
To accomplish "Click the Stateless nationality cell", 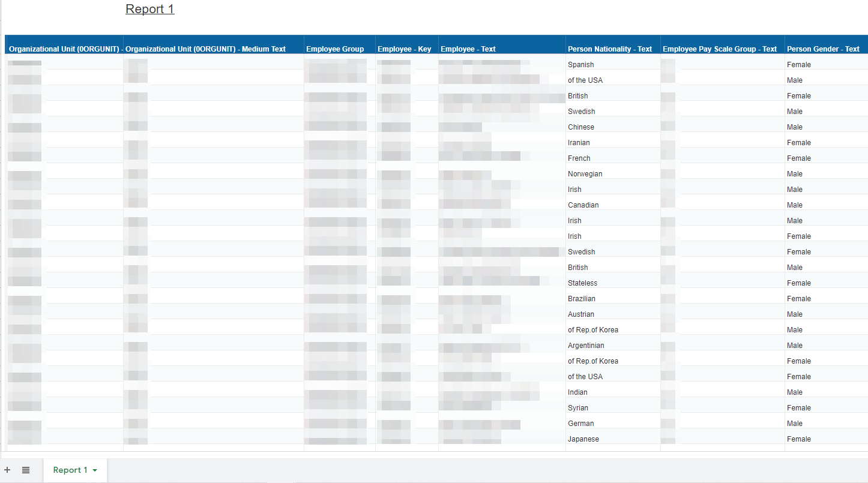I will [x=582, y=283].
